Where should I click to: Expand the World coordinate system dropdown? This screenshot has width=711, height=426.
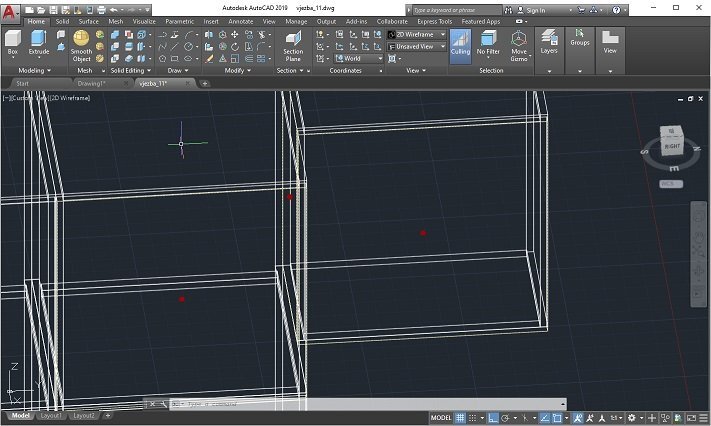pyautogui.click(x=359, y=59)
